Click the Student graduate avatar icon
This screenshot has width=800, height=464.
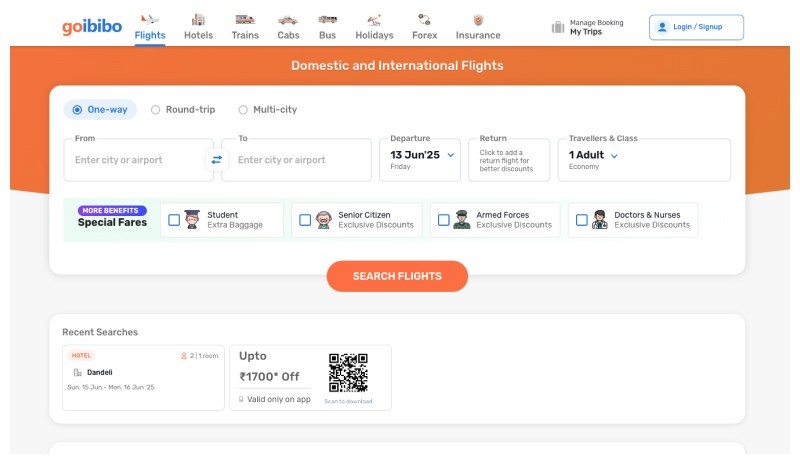point(192,219)
